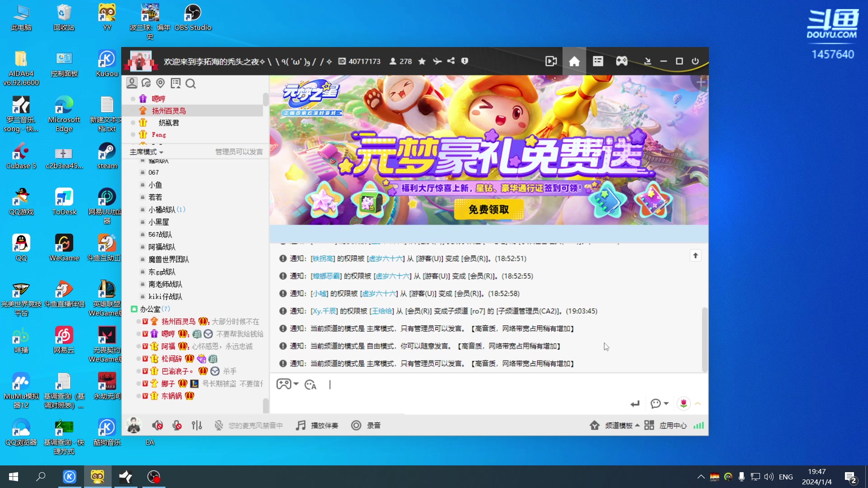Open the audio mixer sliders control
Viewport: 868px width, 488px height.
click(197, 425)
